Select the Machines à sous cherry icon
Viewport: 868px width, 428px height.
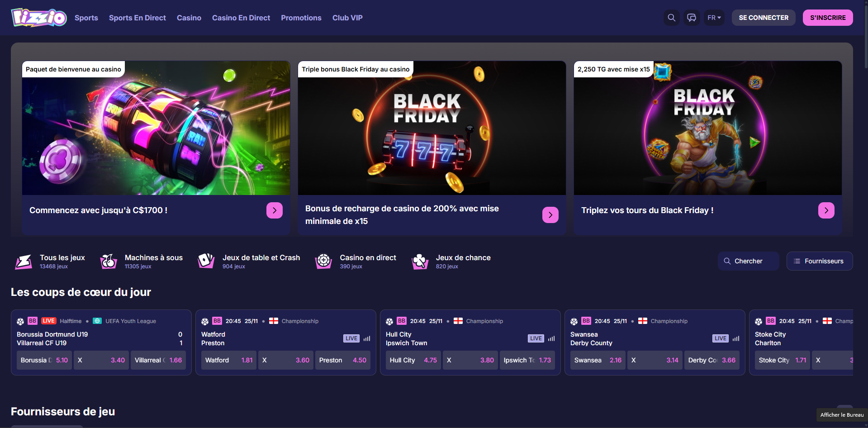(109, 262)
